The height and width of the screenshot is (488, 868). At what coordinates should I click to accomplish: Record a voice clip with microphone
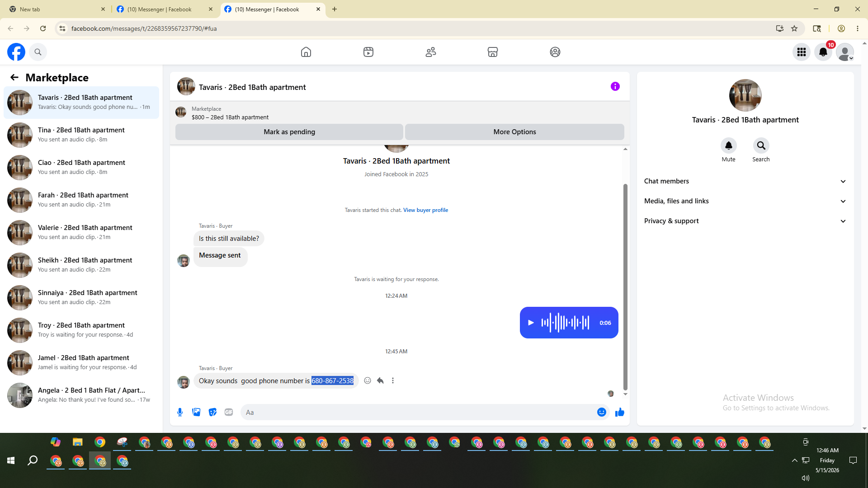pos(180,412)
